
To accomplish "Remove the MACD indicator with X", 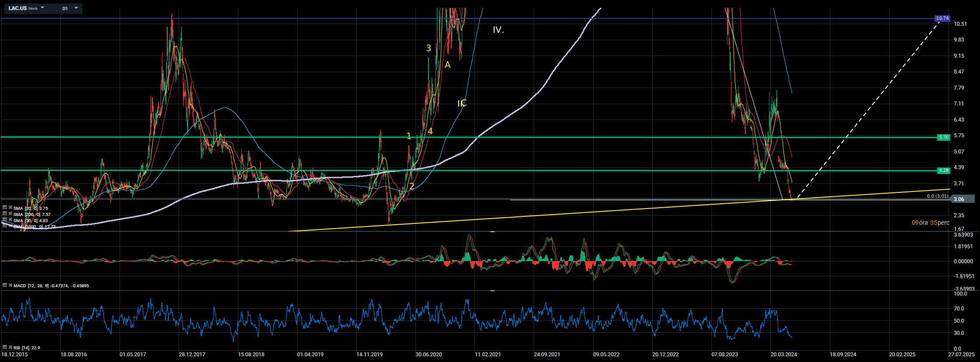I will [x=10, y=285].
